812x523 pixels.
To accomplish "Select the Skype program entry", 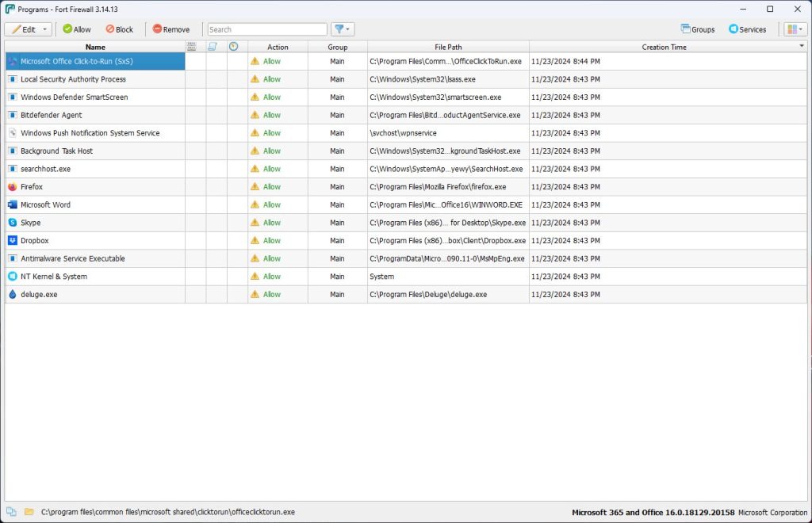I will [30, 223].
